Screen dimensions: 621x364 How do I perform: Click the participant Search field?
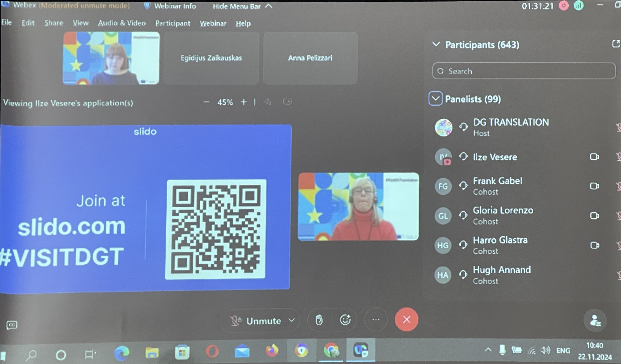click(524, 71)
